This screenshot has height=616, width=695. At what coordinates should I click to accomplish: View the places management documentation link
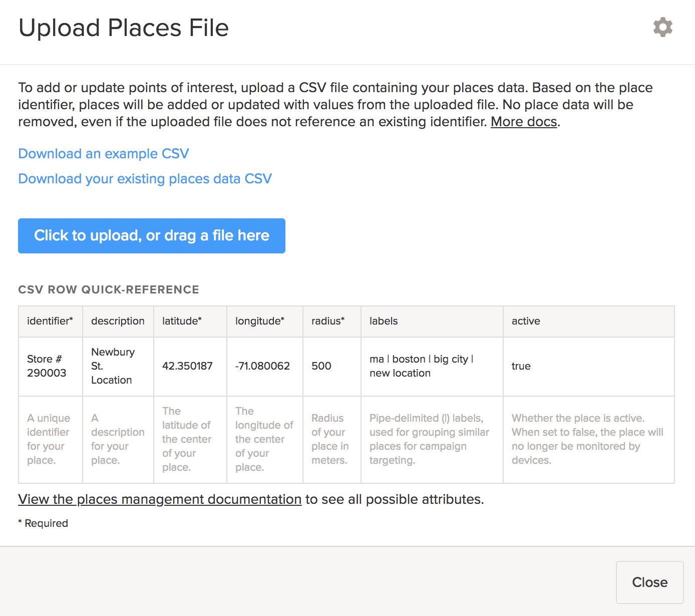(x=160, y=499)
